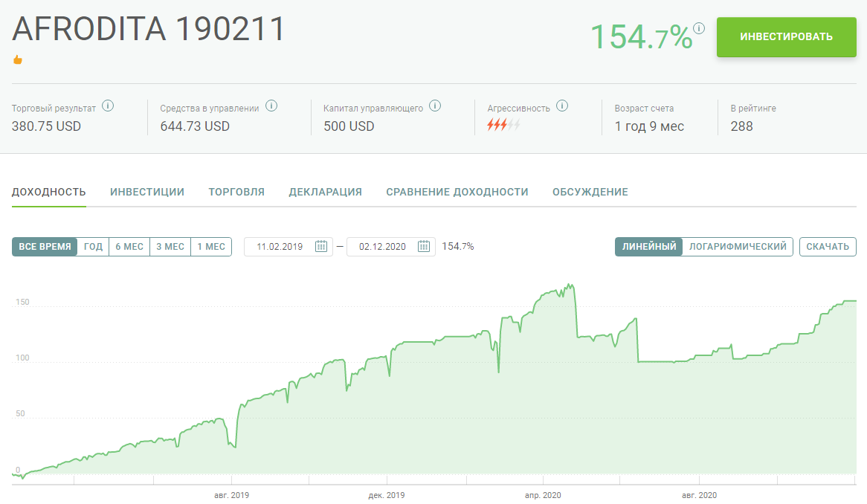The image size is (867, 504).
Task: Open the Торговля tab
Action: [x=236, y=192]
